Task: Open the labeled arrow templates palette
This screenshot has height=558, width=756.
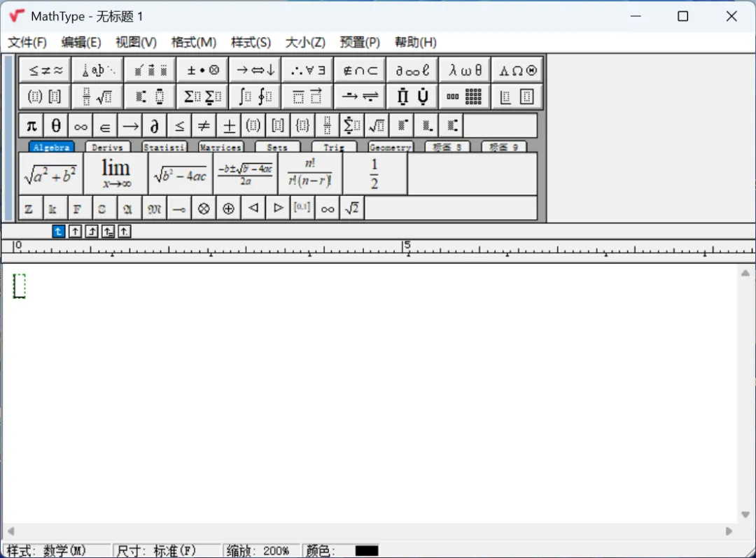Action: click(360, 97)
